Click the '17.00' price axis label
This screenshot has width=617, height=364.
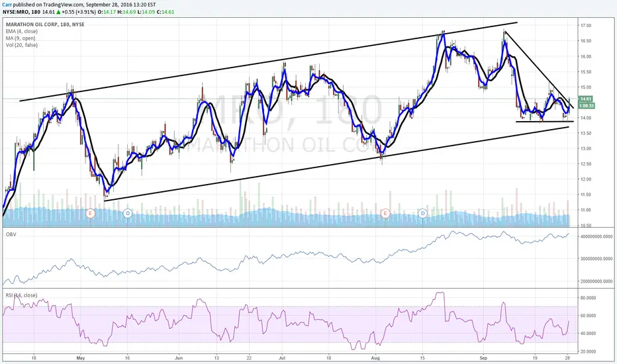[x=585, y=26]
